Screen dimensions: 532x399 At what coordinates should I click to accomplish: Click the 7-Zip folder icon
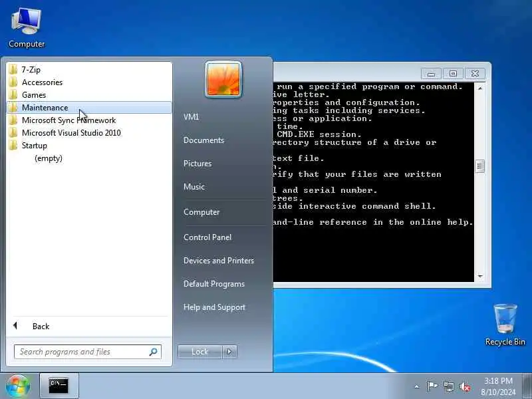[13, 70]
